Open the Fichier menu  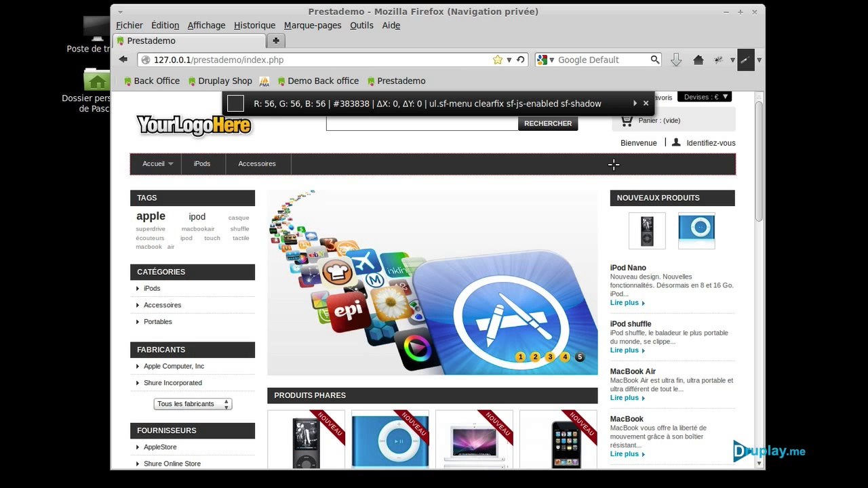pos(130,25)
